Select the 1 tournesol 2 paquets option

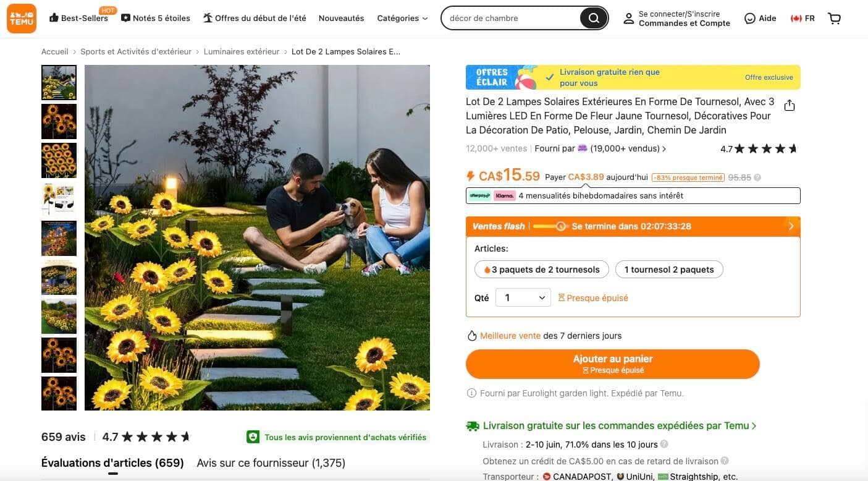[x=669, y=270]
